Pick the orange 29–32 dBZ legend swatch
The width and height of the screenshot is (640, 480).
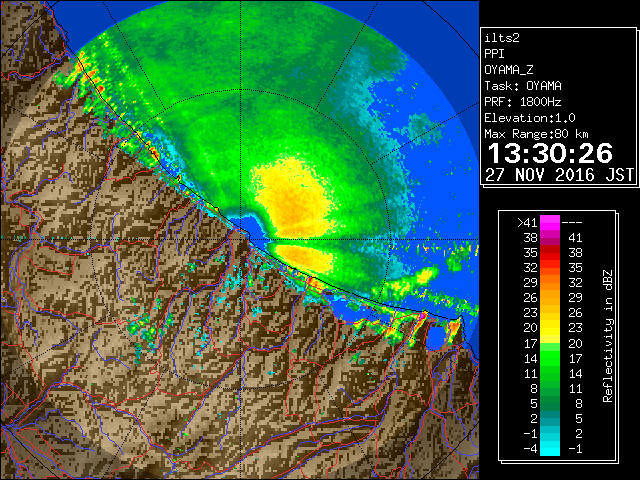[550, 283]
